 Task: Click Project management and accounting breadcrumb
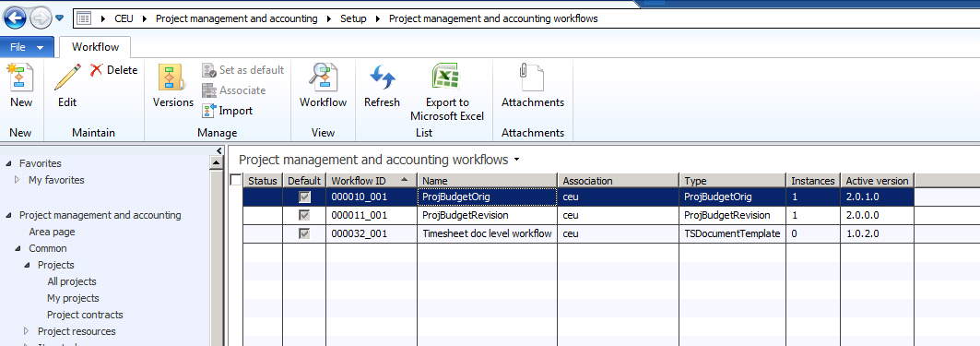pos(237,18)
